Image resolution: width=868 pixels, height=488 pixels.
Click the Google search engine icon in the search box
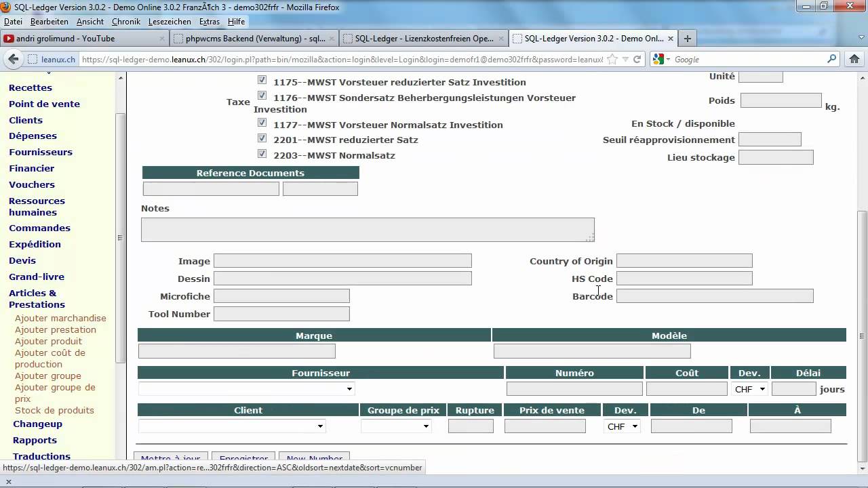click(658, 59)
